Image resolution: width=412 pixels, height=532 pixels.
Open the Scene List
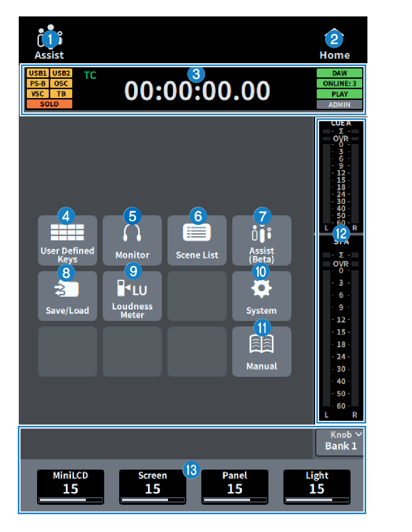click(197, 240)
